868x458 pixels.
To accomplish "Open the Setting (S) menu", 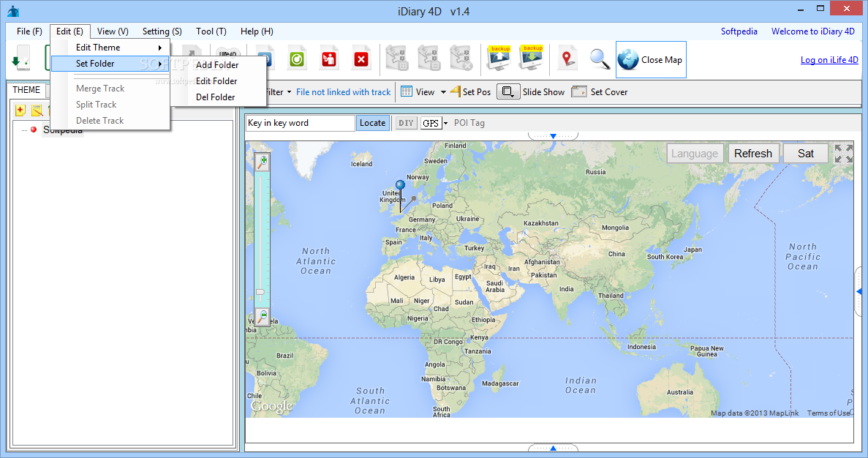I will click(x=162, y=31).
